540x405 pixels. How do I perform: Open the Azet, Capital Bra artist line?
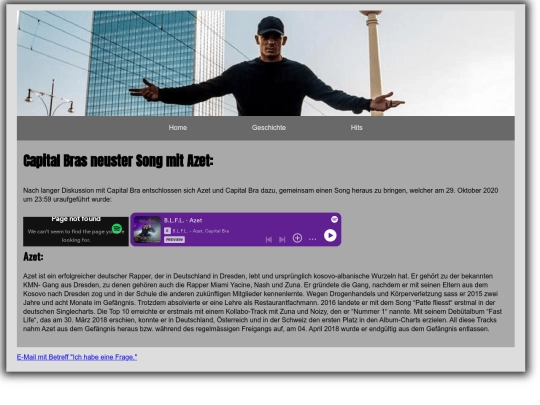[x=200, y=231]
